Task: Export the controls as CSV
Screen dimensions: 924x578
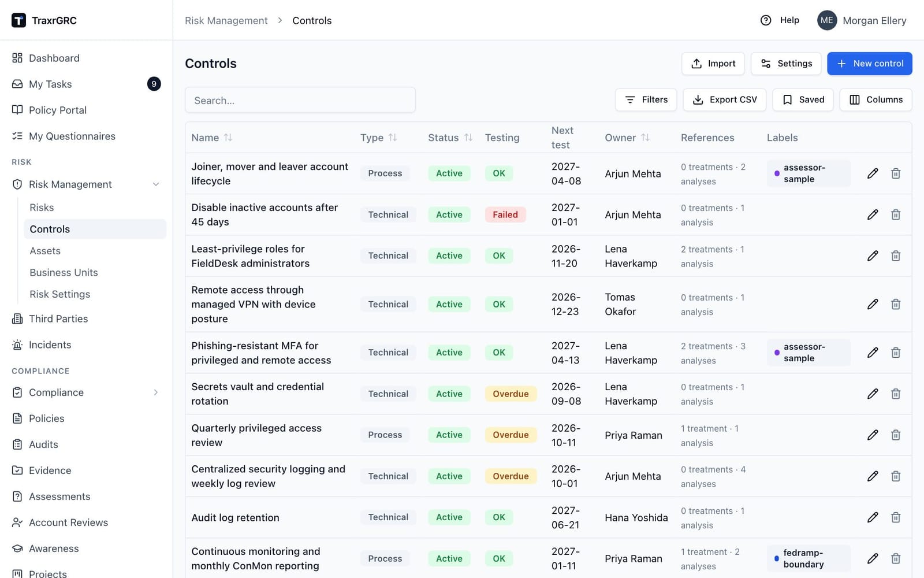Action: point(725,99)
